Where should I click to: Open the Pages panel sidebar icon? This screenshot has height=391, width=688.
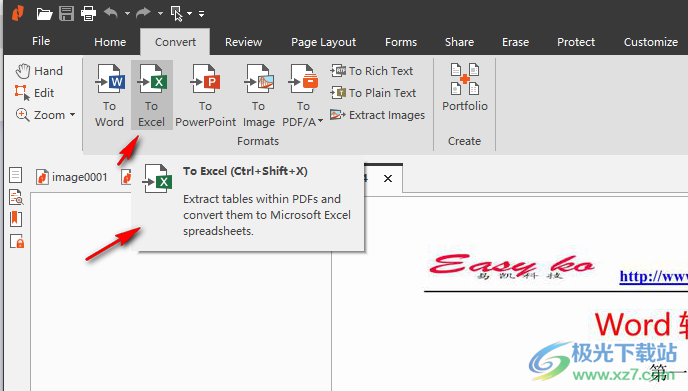(16, 175)
